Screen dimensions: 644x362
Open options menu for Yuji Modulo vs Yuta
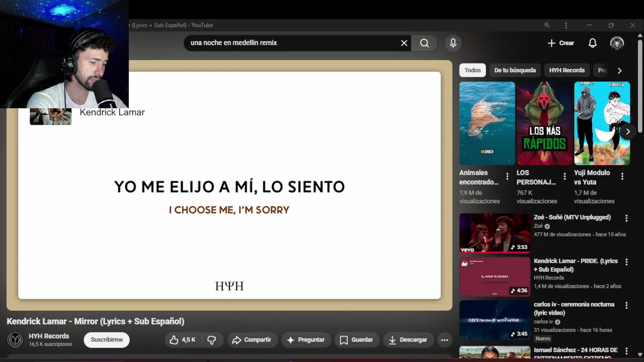coord(622,176)
